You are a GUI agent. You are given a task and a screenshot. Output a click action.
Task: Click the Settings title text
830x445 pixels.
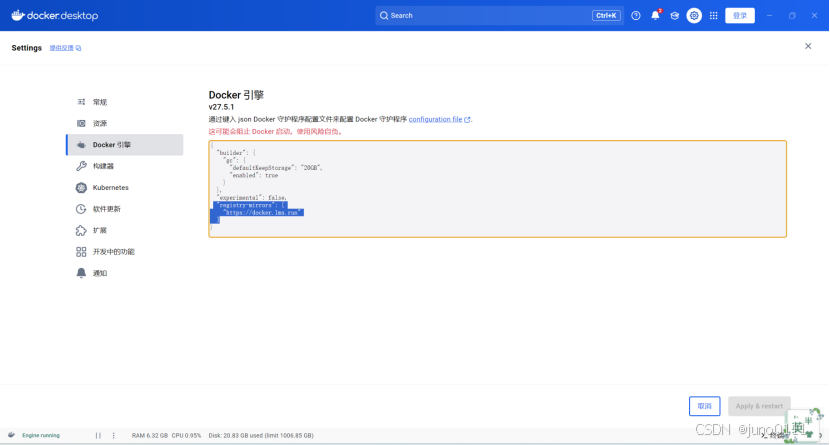point(26,48)
